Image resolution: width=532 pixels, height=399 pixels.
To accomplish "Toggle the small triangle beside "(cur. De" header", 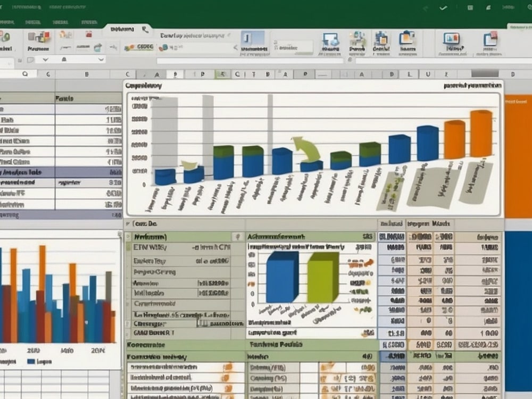I will [128, 223].
